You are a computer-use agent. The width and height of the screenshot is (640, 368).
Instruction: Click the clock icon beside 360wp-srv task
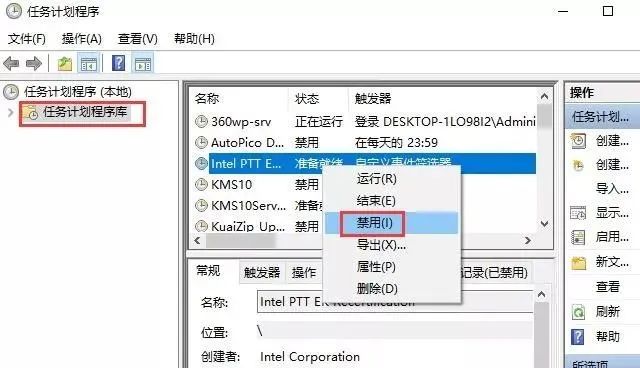201,121
